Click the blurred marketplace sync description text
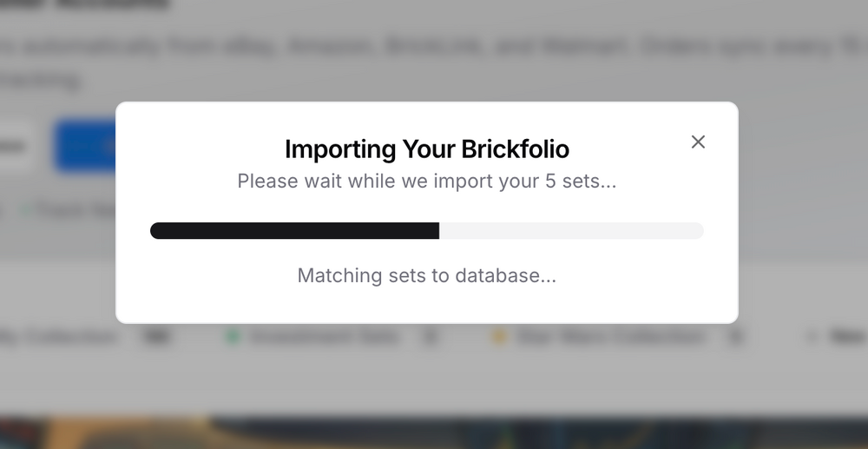 [x=434, y=48]
